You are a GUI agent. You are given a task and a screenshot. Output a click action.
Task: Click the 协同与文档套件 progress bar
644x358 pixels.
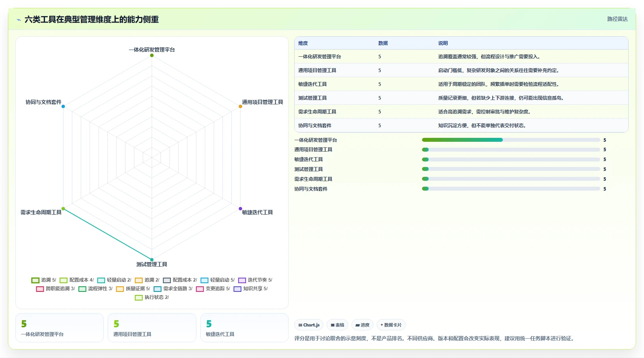[511, 189]
